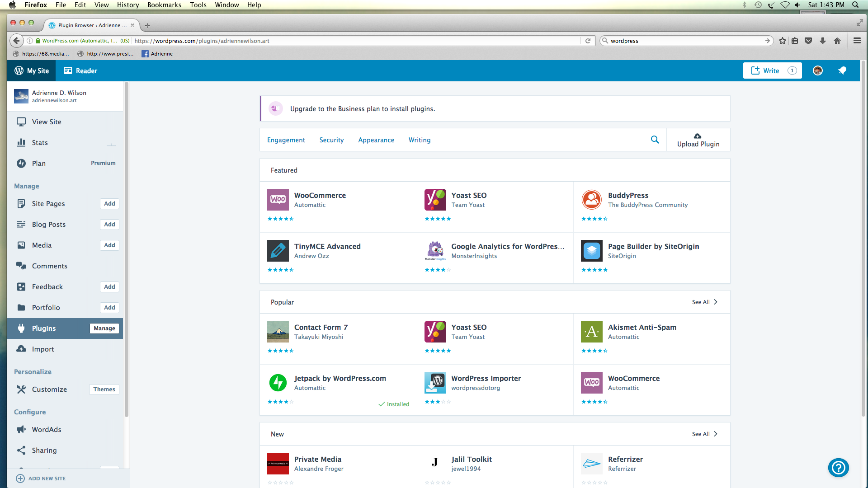Click the WooCommerce featured plugin icon
Viewport: 868px width, 488px height.
tap(278, 200)
